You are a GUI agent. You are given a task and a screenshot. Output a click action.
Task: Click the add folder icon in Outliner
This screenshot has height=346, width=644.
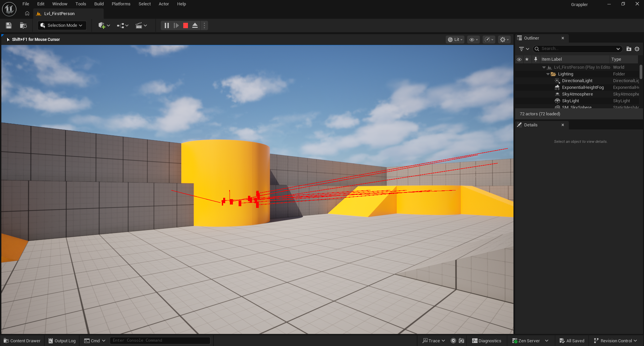(629, 49)
